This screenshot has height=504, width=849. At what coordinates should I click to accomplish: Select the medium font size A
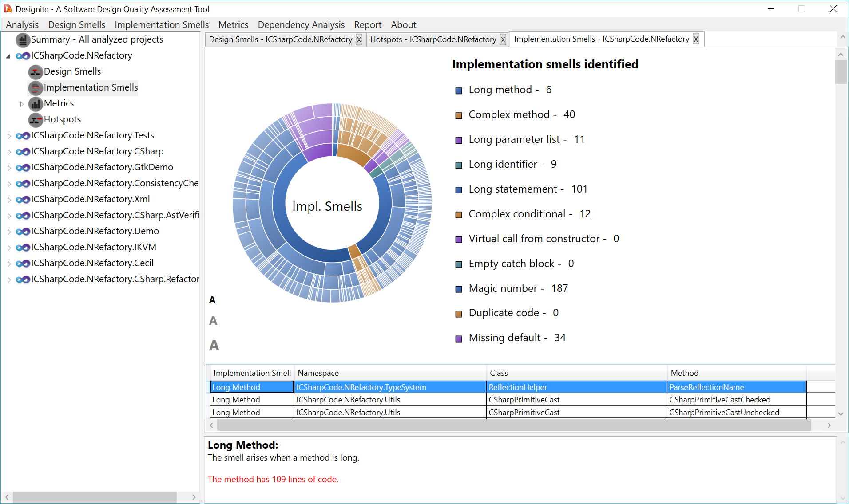pyautogui.click(x=213, y=321)
